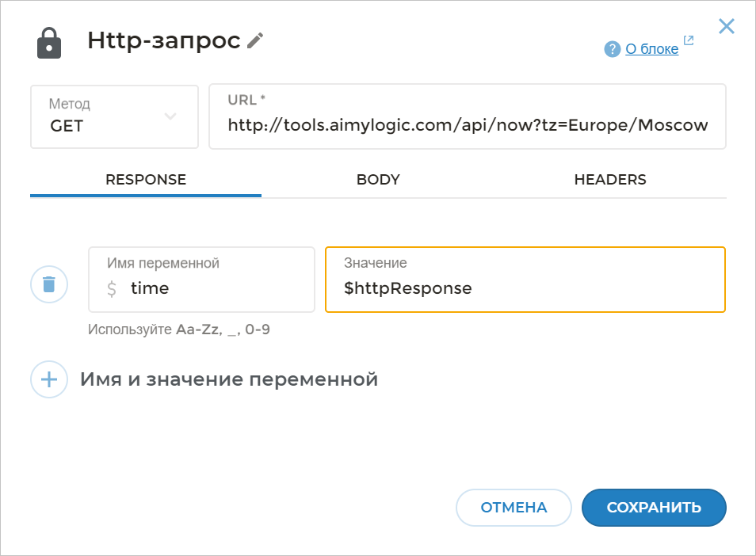Viewport: 756px width, 556px height.
Task: Click the URL field containing the aimylogic address
Action: [467, 116]
